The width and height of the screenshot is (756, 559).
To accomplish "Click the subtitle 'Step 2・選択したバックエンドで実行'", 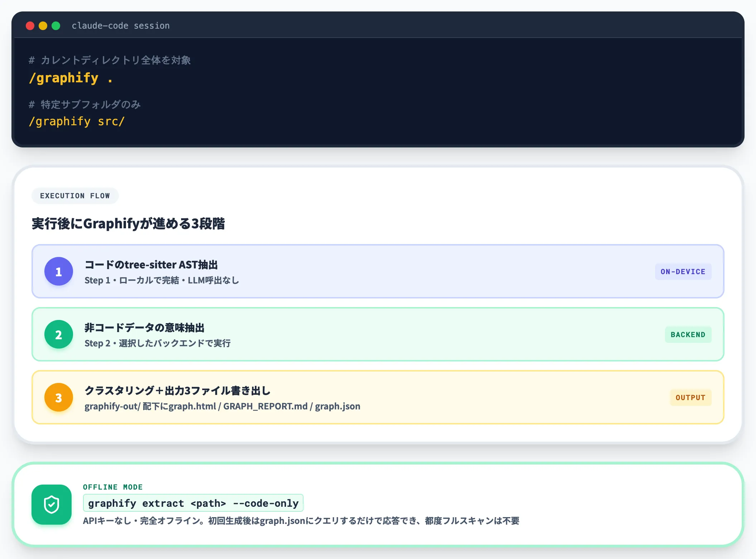I will point(157,343).
